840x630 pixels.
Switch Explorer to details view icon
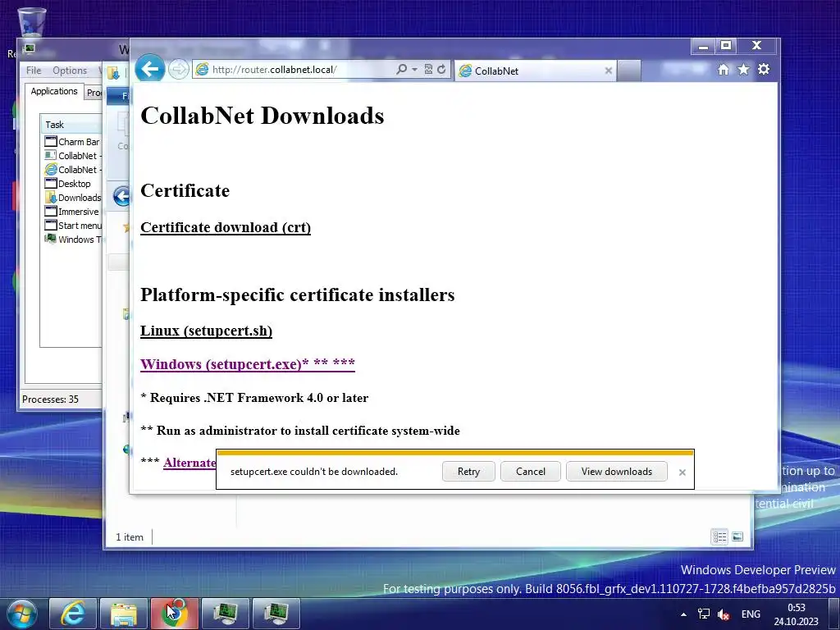(x=719, y=536)
